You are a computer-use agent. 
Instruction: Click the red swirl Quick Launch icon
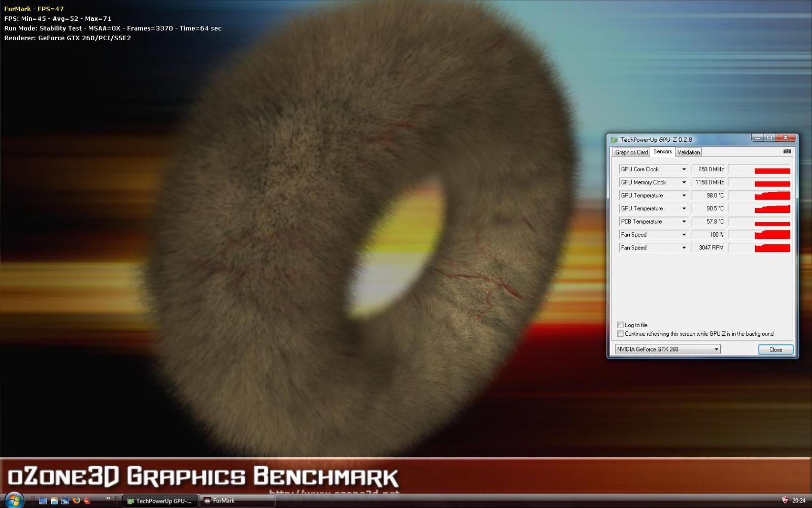click(87, 501)
